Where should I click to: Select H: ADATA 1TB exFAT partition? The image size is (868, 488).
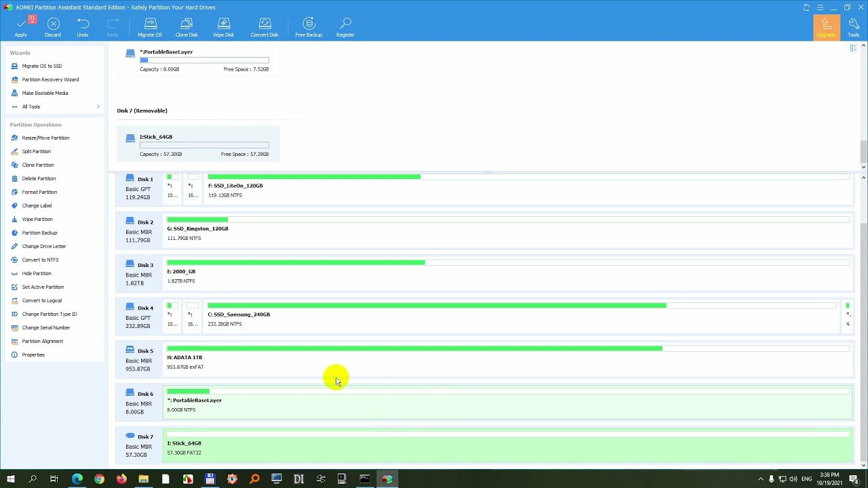coord(508,359)
